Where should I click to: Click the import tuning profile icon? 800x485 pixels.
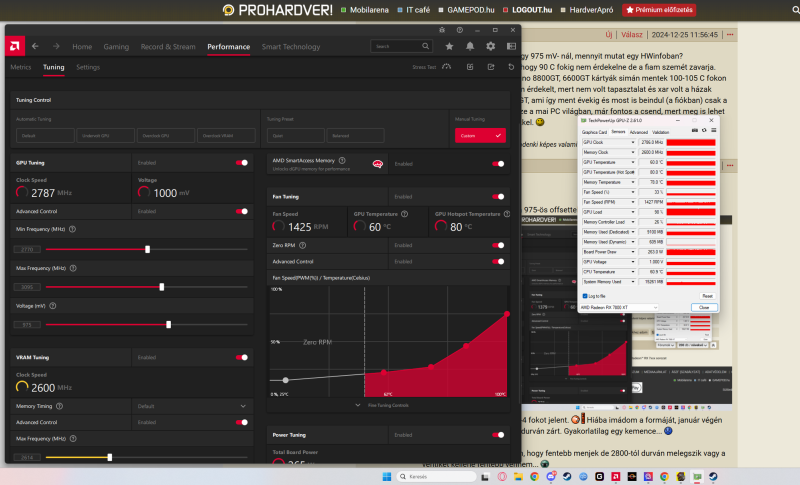pos(470,67)
